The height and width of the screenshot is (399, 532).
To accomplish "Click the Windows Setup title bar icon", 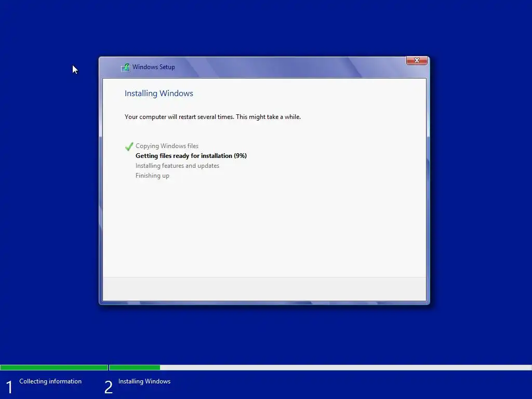I will pos(126,67).
